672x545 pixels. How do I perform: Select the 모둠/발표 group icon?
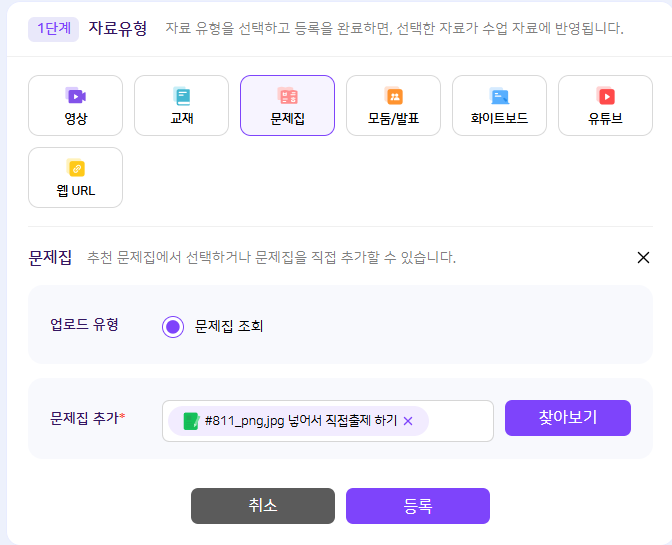coord(393,96)
